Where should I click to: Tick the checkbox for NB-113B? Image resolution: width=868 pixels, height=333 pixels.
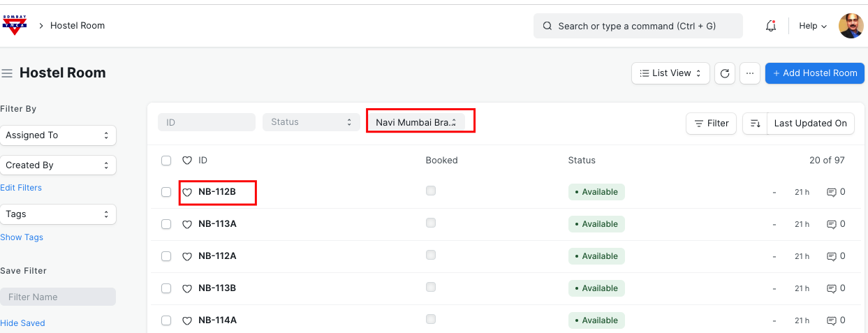coord(166,288)
